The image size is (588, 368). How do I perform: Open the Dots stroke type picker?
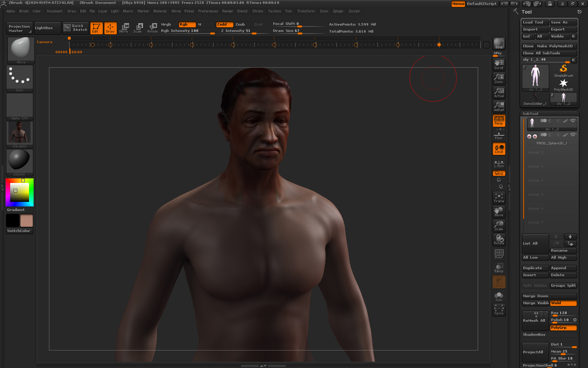[x=20, y=78]
